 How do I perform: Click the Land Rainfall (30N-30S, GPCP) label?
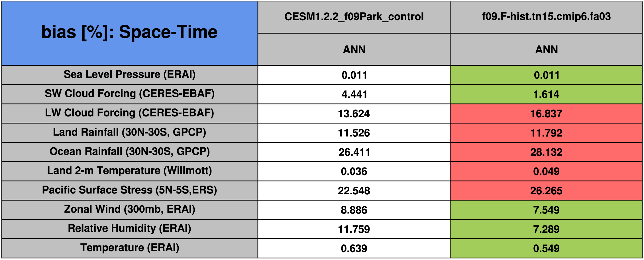130,133
